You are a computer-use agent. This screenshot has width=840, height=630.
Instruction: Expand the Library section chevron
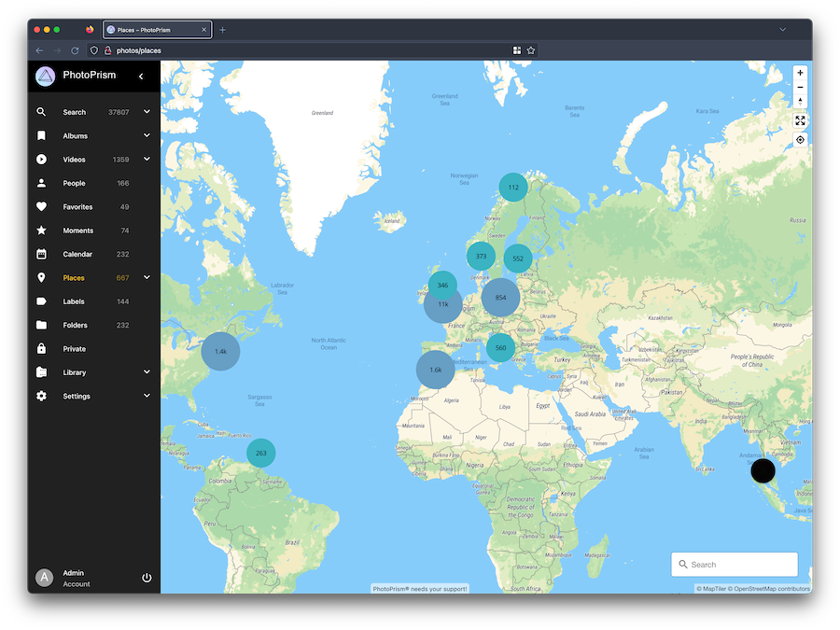pyautogui.click(x=147, y=371)
